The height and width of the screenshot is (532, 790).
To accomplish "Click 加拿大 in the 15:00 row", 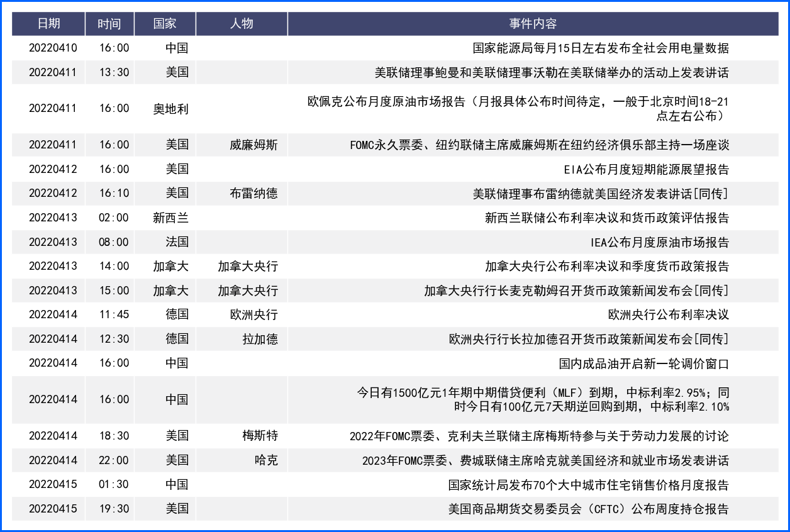I will 170,291.
